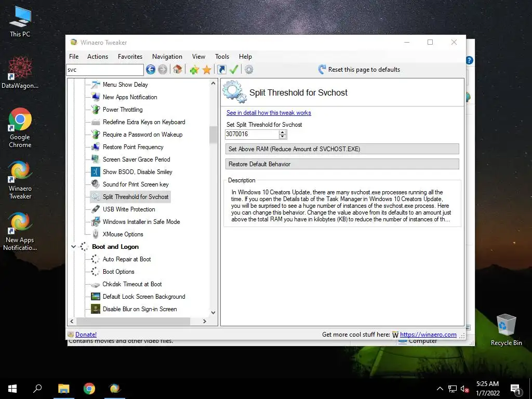This screenshot has width=532, height=399.
Task: Click the greyed Forward navigation arrow
Action: (x=163, y=70)
